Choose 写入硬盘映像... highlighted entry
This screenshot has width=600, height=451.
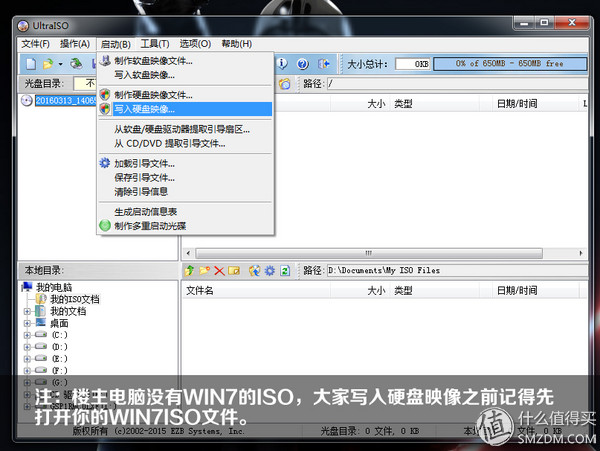186,109
